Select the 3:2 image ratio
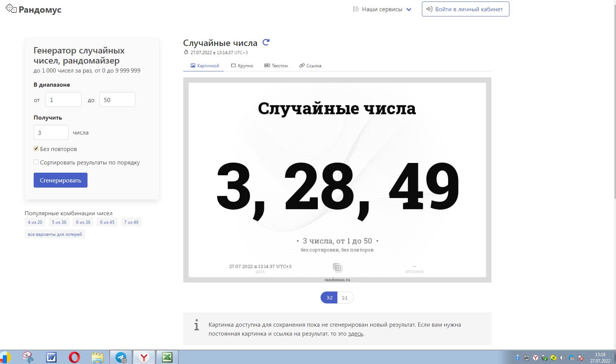This screenshot has width=616, height=364. tap(329, 298)
